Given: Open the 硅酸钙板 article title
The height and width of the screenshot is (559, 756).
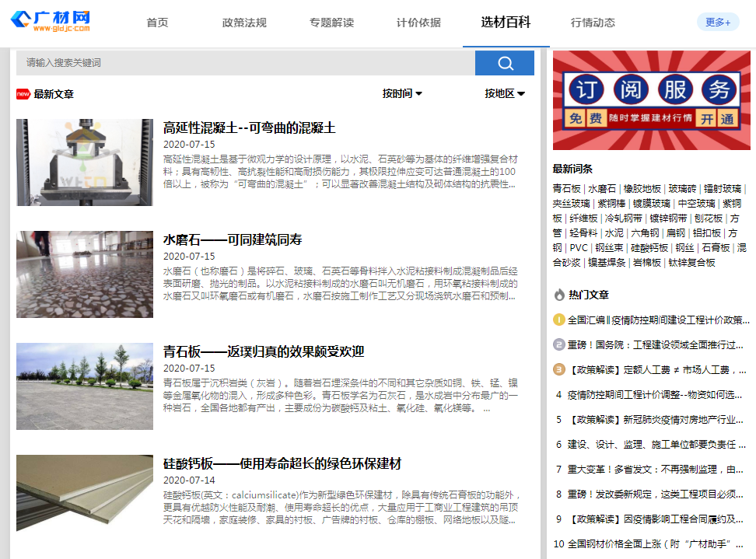Looking at the screenshot, I should point(282,463).
